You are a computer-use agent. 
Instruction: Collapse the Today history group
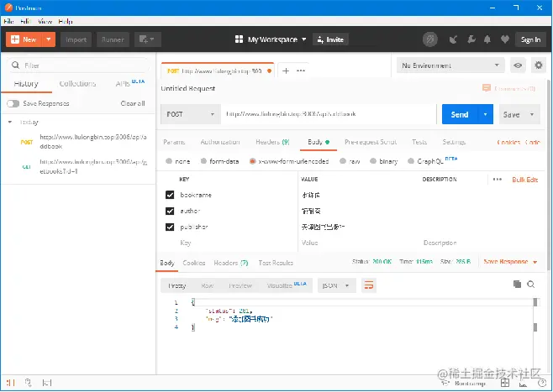pos(10,122)
